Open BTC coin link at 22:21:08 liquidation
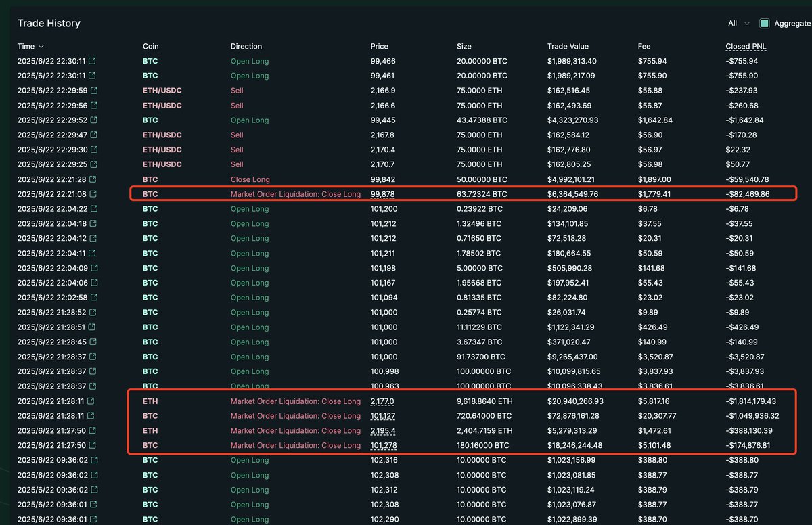This screenshot has width=812, height=525. pos(150,194)
